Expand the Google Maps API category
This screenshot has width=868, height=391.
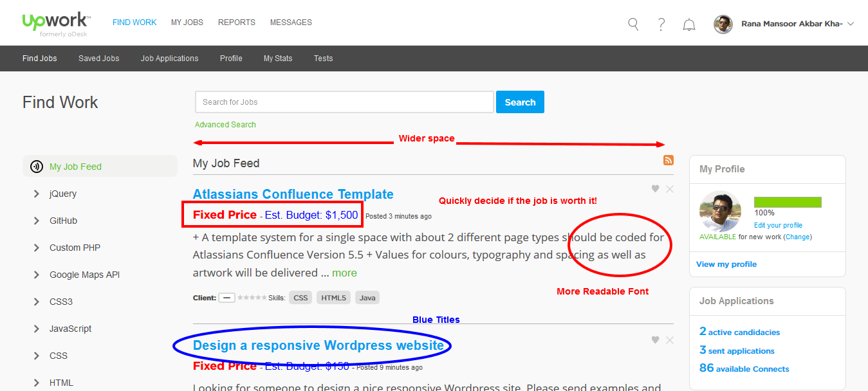point(37,275)
